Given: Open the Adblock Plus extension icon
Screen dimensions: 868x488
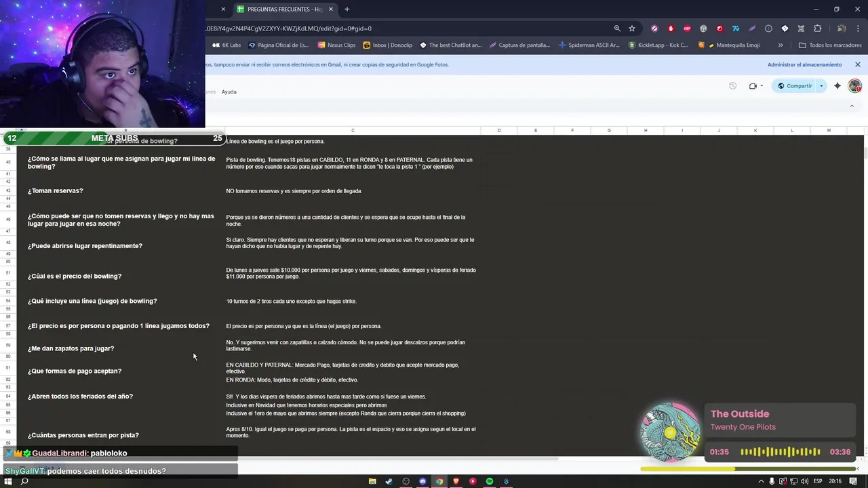Looking at the screenshot, I should click(x=687, y=28).
